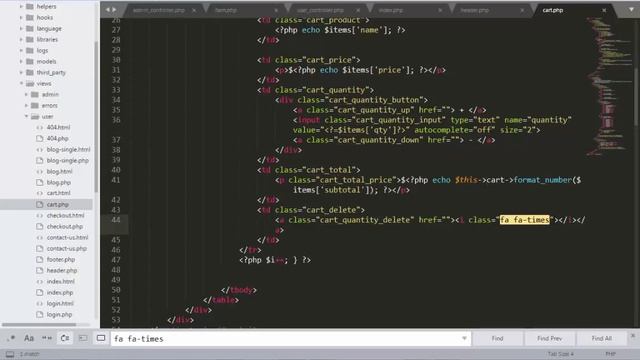
Task: Open find history dropdown arrow
Action: tap(464, 338)
